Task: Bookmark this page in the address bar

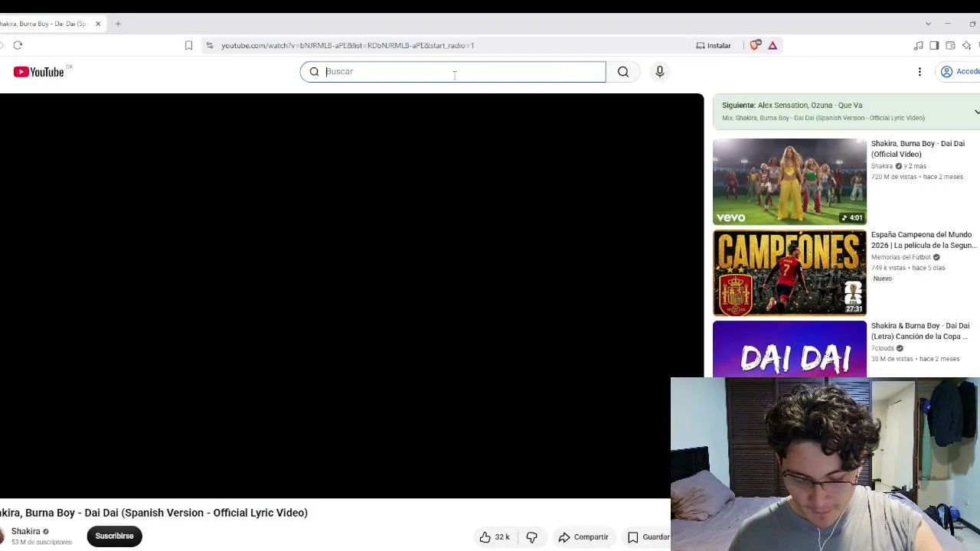Action: coord(188,45)
